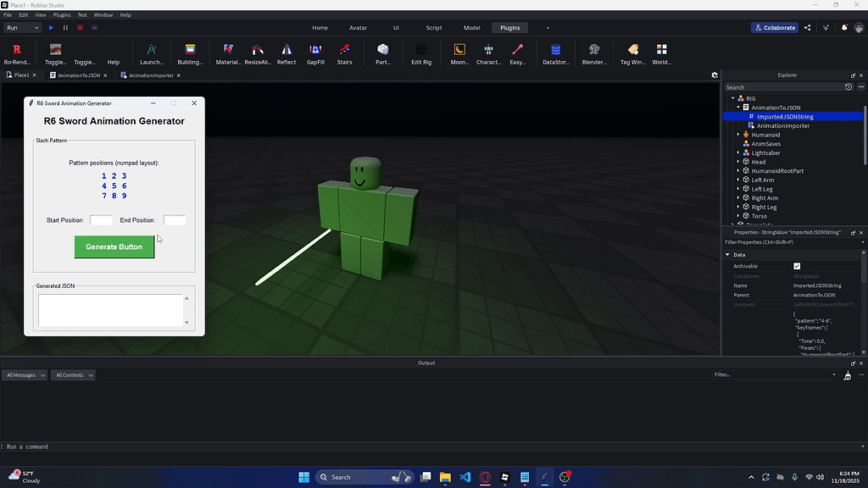868x488 pixels.
Task: Launch the Reflect plugin tool
Action: click(x=286, y=53)
